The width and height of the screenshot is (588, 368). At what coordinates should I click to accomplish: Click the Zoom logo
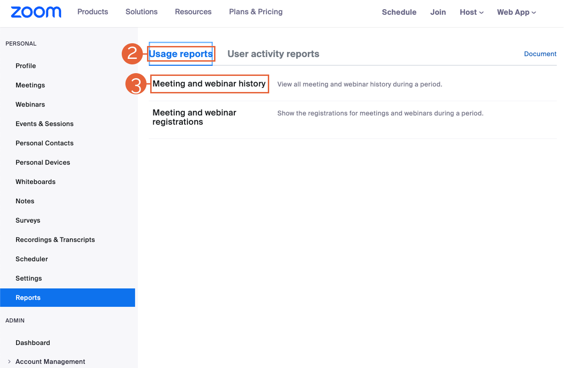pyautogui.click(x=36, y=12)
